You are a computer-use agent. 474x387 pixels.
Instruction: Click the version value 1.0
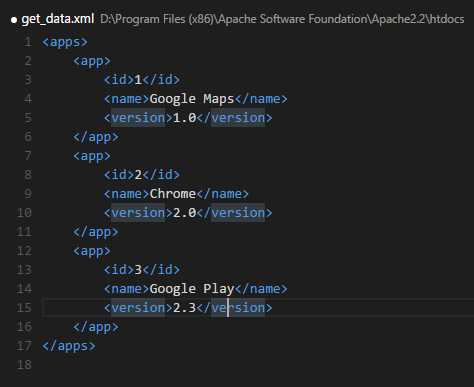(x=185, y=118)
